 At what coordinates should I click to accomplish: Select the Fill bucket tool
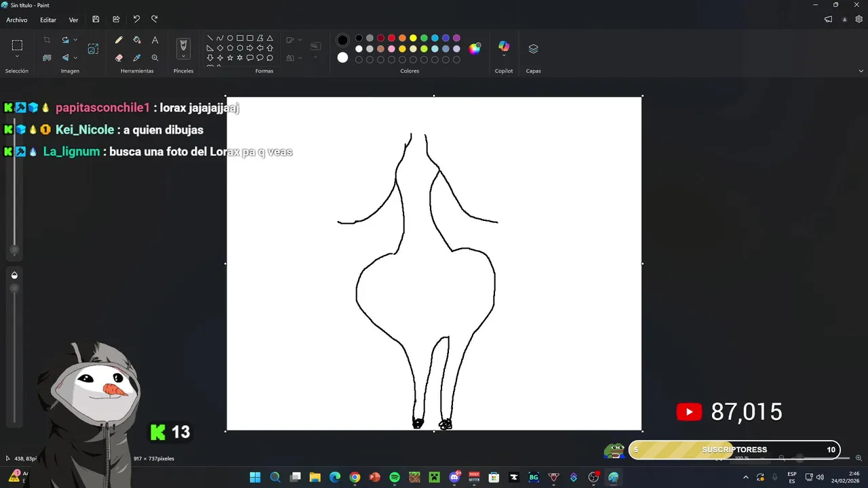coord(137,40)
